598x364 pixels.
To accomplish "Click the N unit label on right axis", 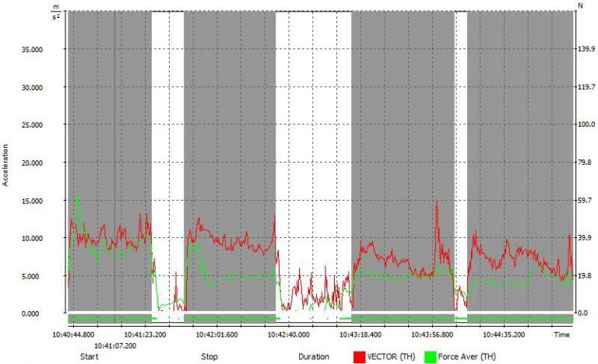I will coord(581,5).
